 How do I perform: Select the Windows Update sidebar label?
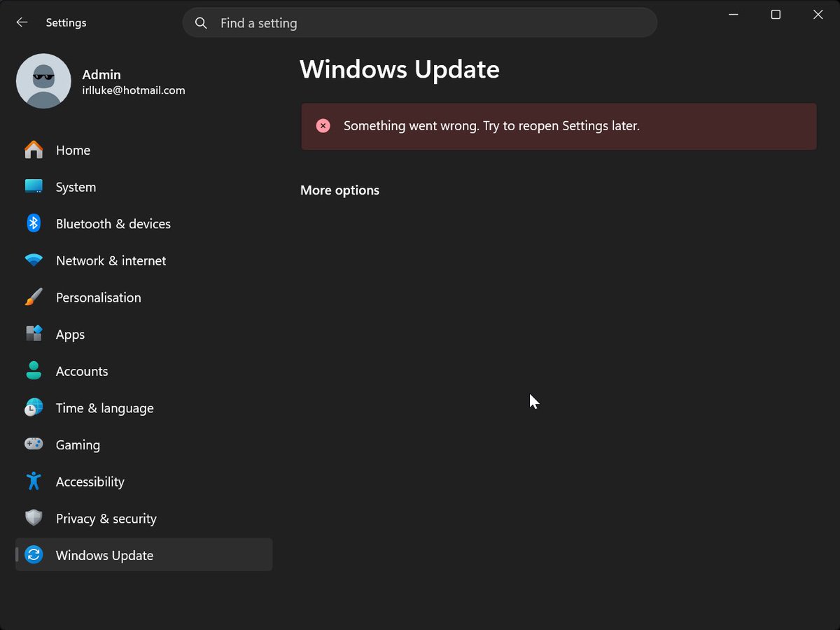point(104,555)
